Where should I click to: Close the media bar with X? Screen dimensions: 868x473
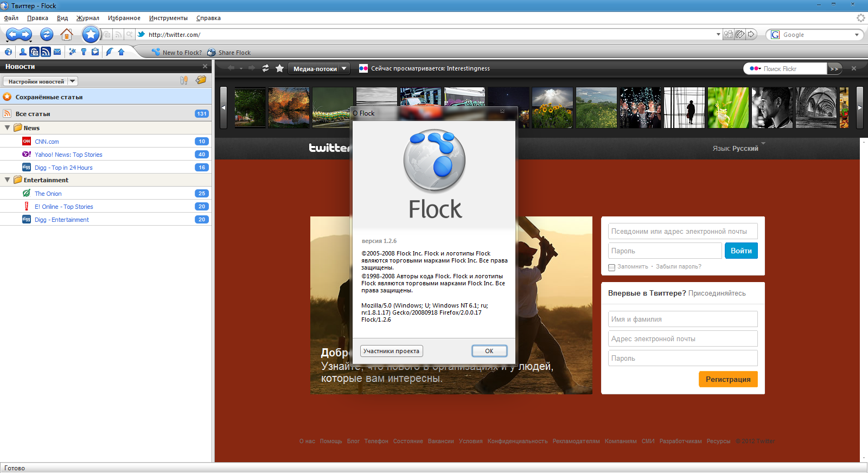pos(854,68)
